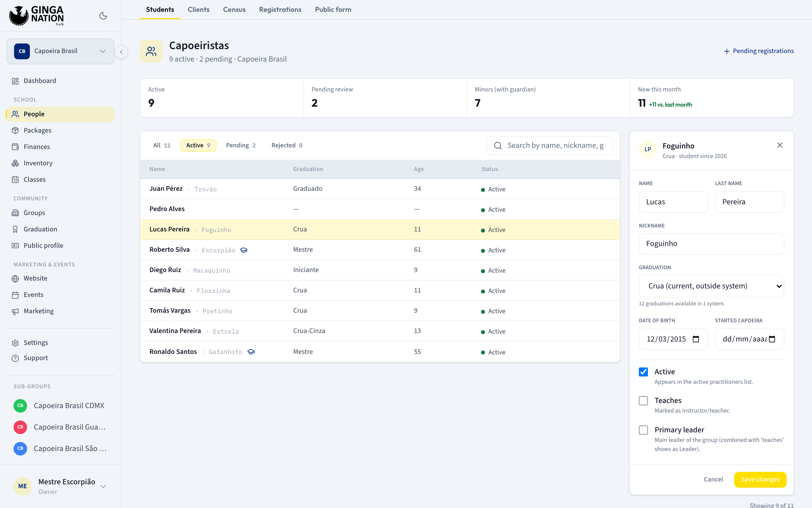Open Pending registrations link
Image resolution: width=812 pixels, height=508 pixels.
(759, 51)
